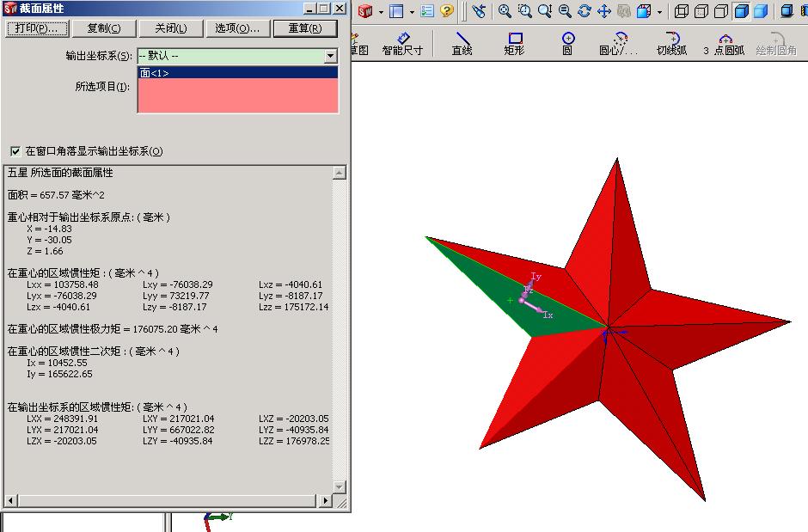Select the previous view icon
Viewport: 808px width, 532px height.
pyautogui.click(x=480, y=11)
